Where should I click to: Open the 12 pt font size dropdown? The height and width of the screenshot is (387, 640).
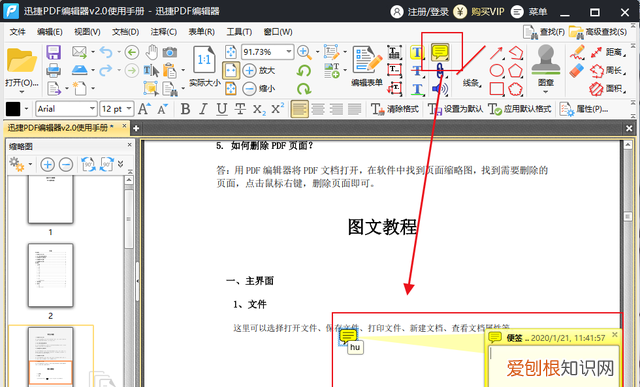click(x=129, y=109)
